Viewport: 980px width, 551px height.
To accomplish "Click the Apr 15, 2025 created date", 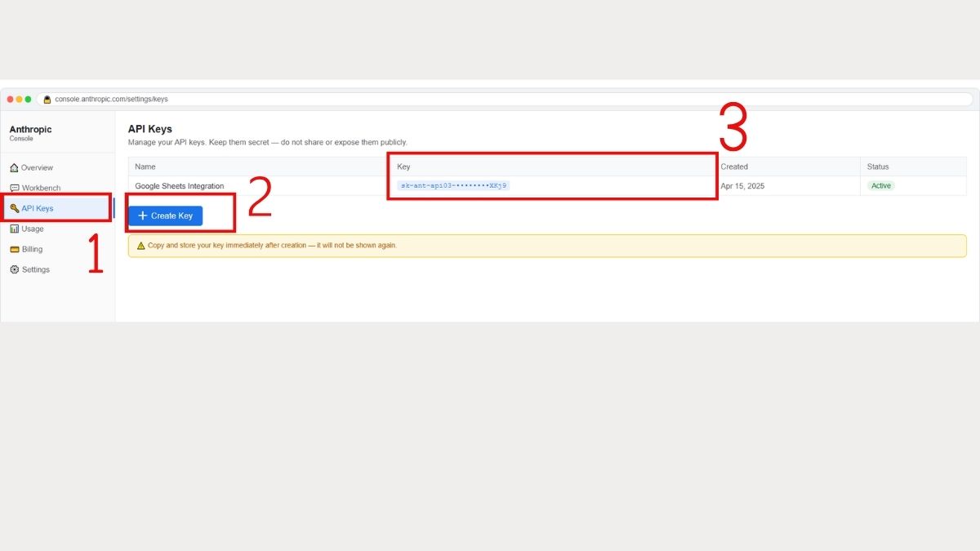I will tap(742, 186).
